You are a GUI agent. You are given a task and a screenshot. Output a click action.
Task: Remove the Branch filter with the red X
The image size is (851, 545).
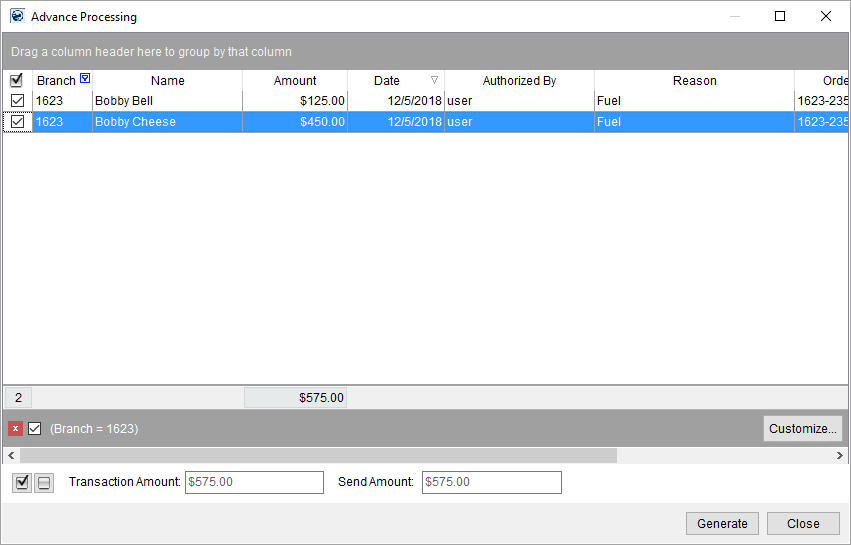(15, 429)
